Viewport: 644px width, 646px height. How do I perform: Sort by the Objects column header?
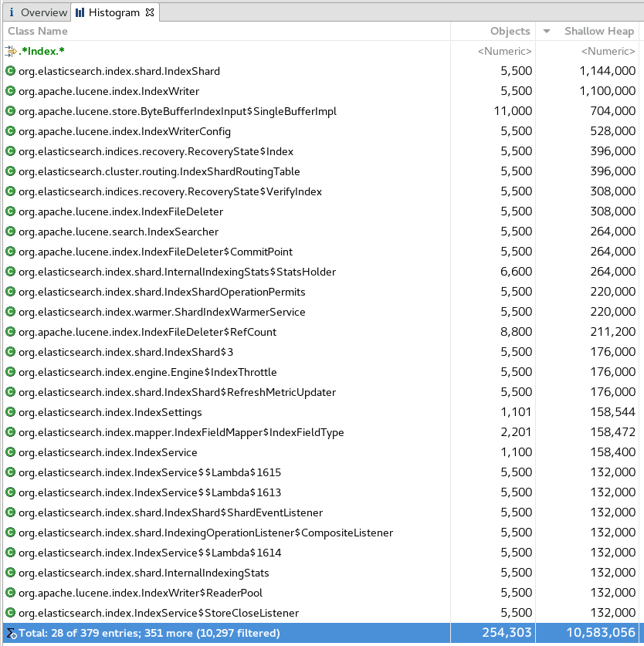point(510,32)
